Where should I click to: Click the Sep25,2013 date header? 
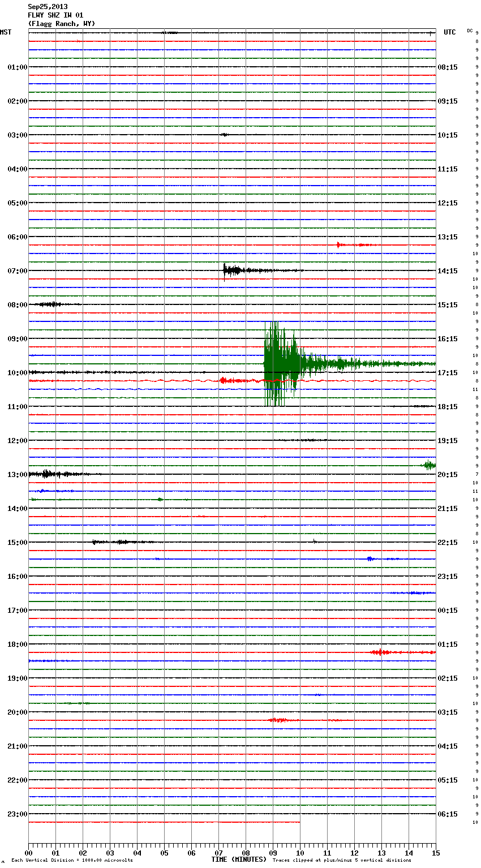(x=48, y=7)
